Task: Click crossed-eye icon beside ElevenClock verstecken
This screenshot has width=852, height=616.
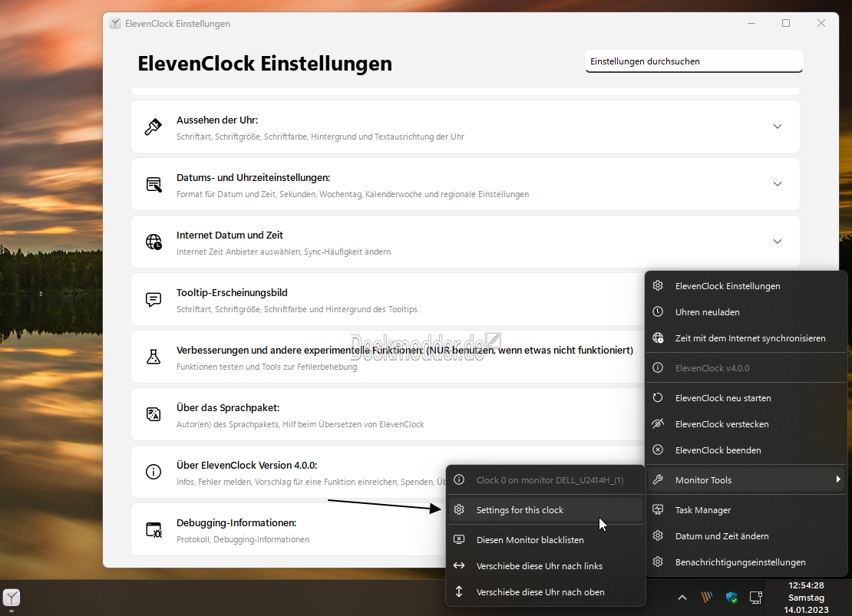Action: (658, 423)
